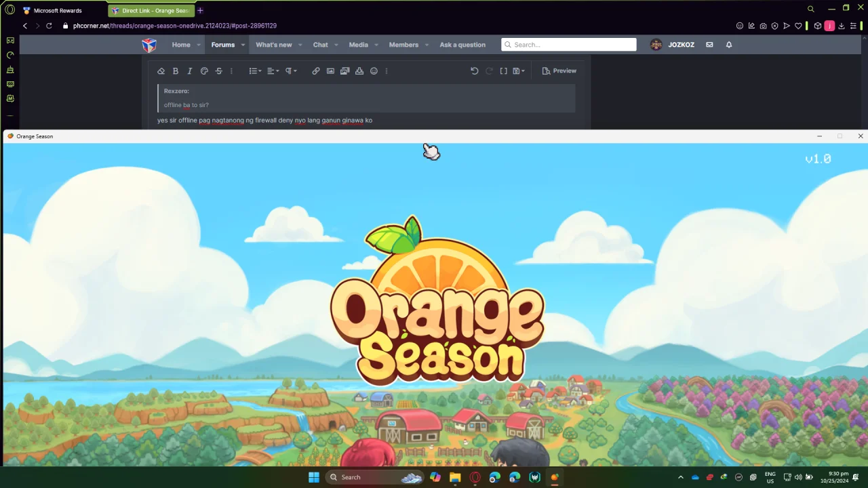Open the Opera GX taskbar icon
Image resolution: width=868 pixels, height=488 pixels.
pos(475,477)
